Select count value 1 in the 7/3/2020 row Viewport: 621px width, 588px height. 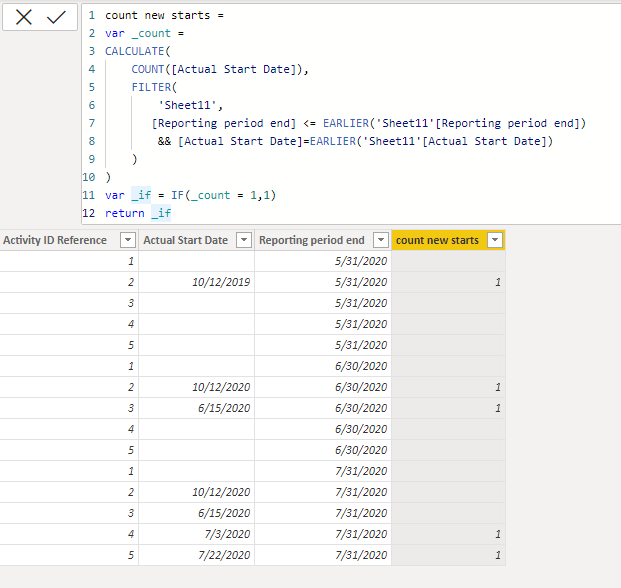coord(448,534)
